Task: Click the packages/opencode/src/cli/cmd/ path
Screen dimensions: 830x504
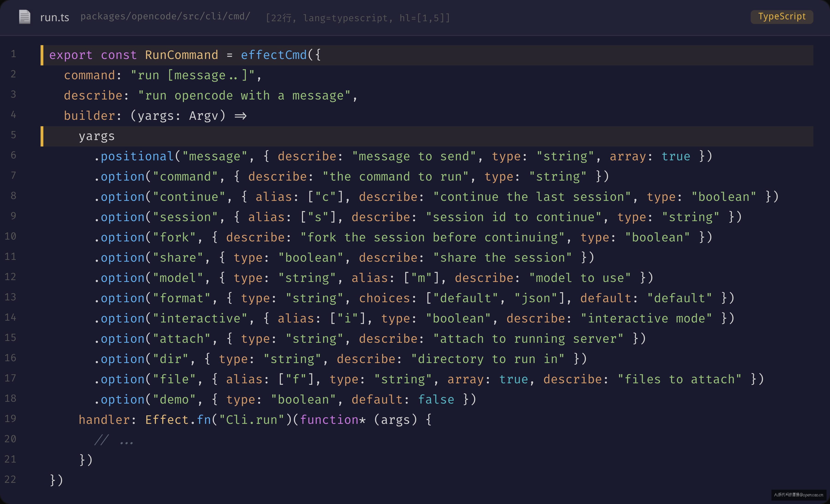Action: pyautogui.click(x=165, y=17)
